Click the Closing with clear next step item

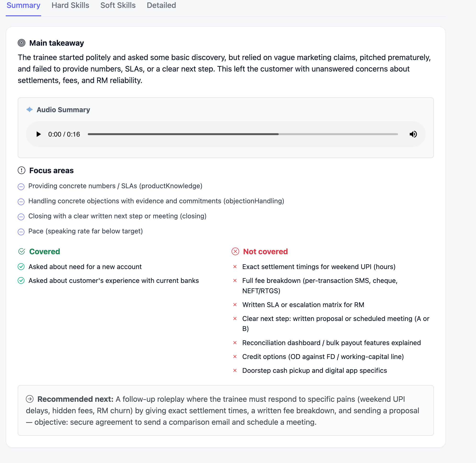click(117, 216)
